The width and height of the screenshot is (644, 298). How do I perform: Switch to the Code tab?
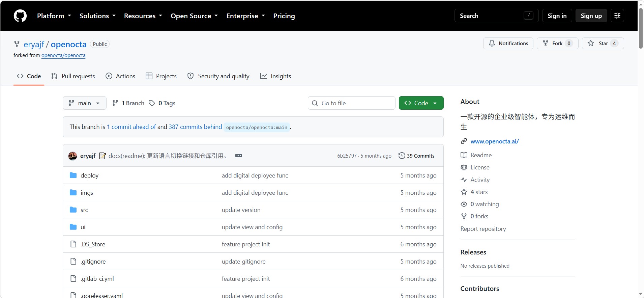[29, 76]
